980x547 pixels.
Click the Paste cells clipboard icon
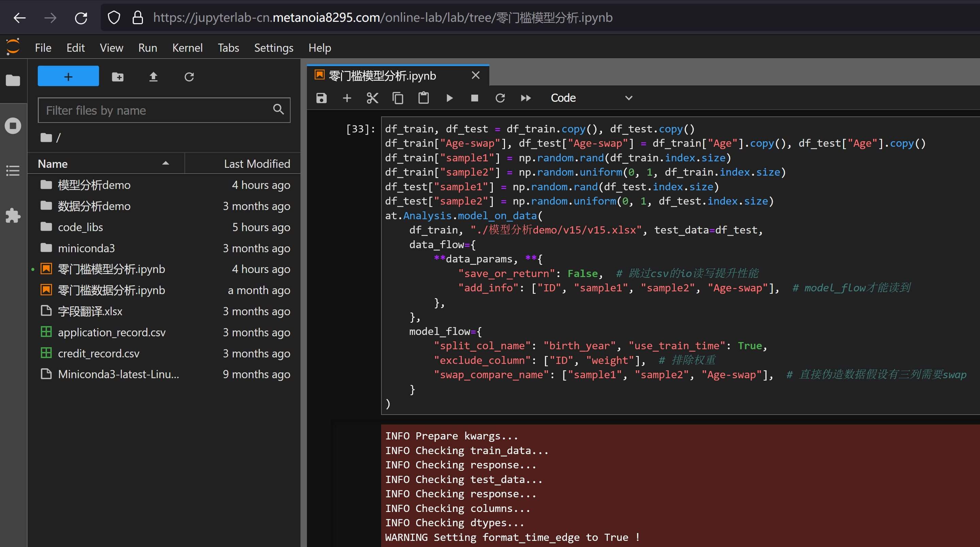[x=423, y=98]
